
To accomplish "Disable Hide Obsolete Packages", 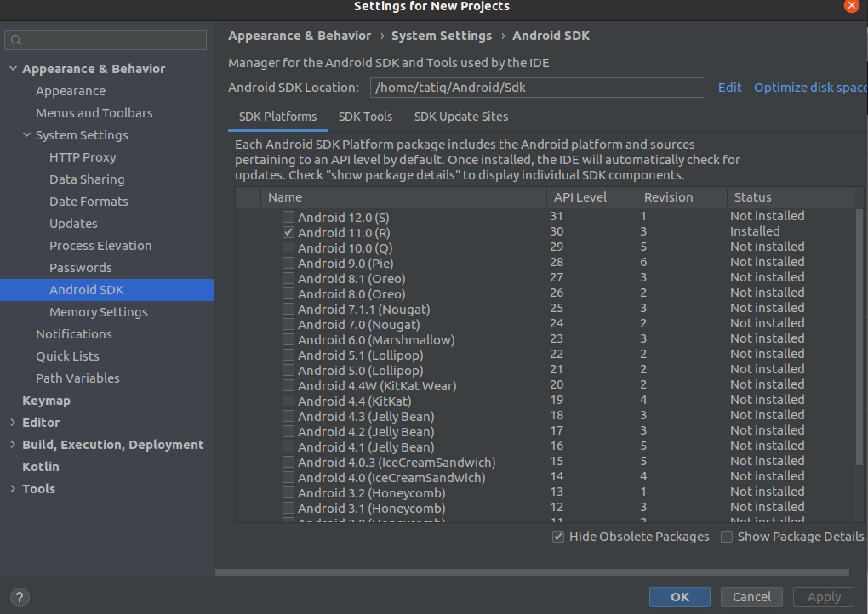I will click(558, 536).
